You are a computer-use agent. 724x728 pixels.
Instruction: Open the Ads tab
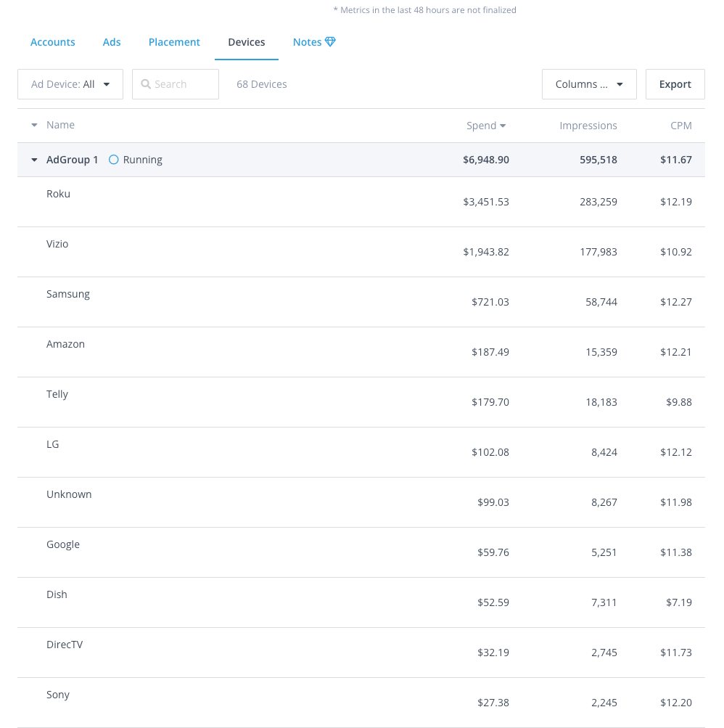coord(112,42)
